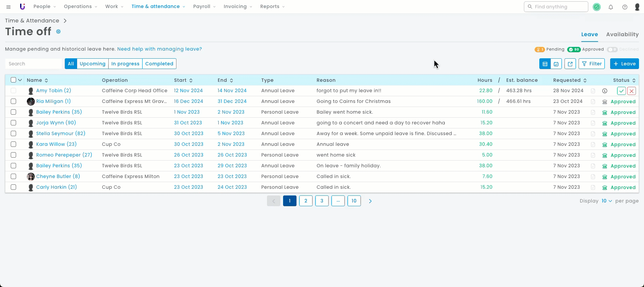Image resolution: width=644 pixels, height=287 pixels.
Task: Tick the checkbox next to Cheyne Butler
Action: tap(13, 176)
